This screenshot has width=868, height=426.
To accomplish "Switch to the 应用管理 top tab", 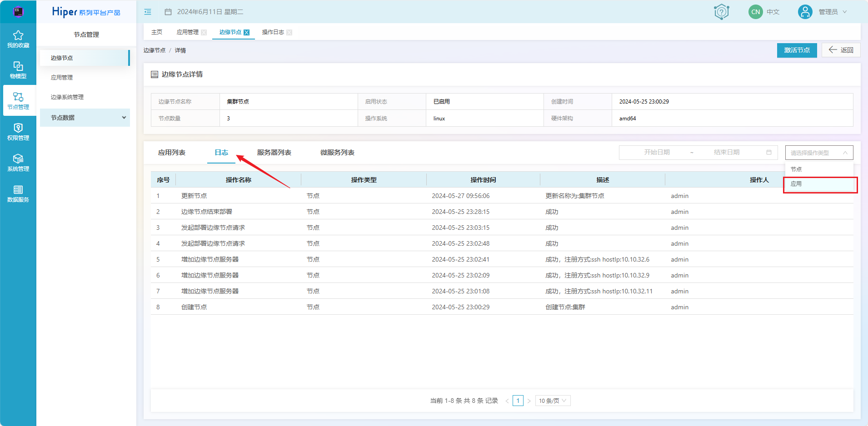I will pos(188,32).
